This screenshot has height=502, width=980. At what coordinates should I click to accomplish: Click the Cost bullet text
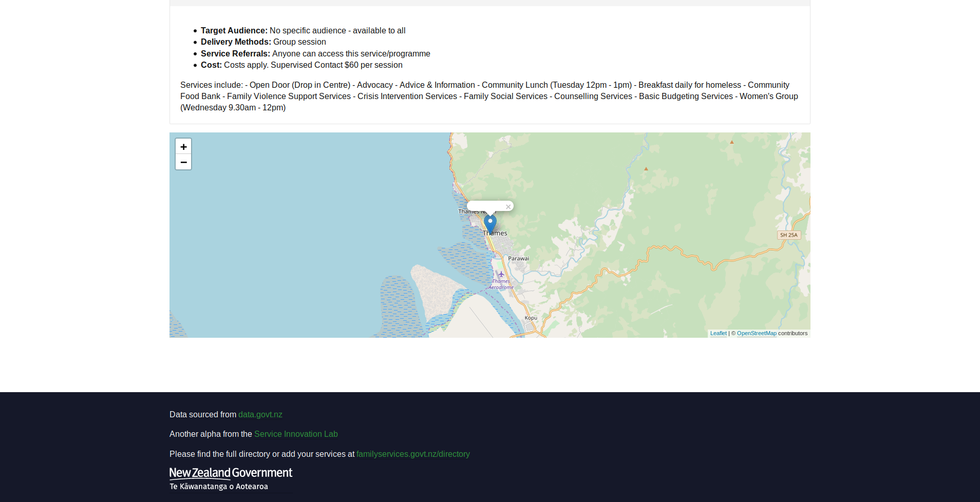pyautogui.click(x=301, y=65)
